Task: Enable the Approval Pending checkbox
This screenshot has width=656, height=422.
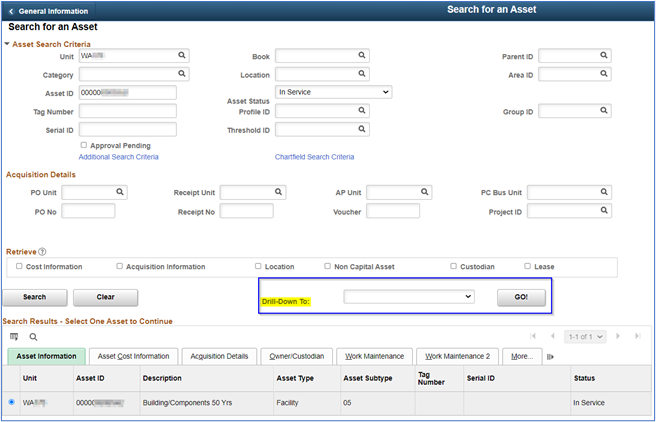Action: click(84, 145)
